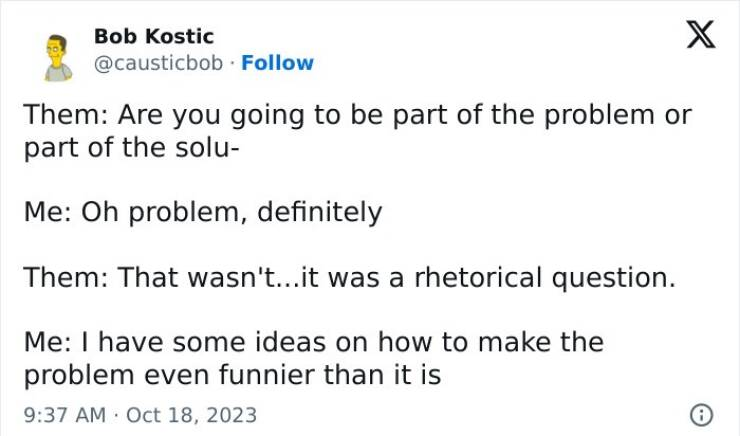The height and width of the screenshot is (436, 740).
Task: Click the 'Me: I have some ideas' line
Action: (x=314, y=342)
